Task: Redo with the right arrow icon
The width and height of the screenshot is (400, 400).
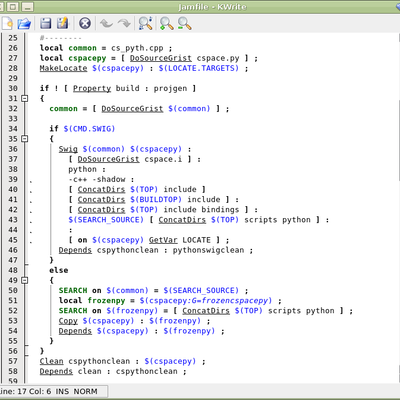Action: [124, 23]
